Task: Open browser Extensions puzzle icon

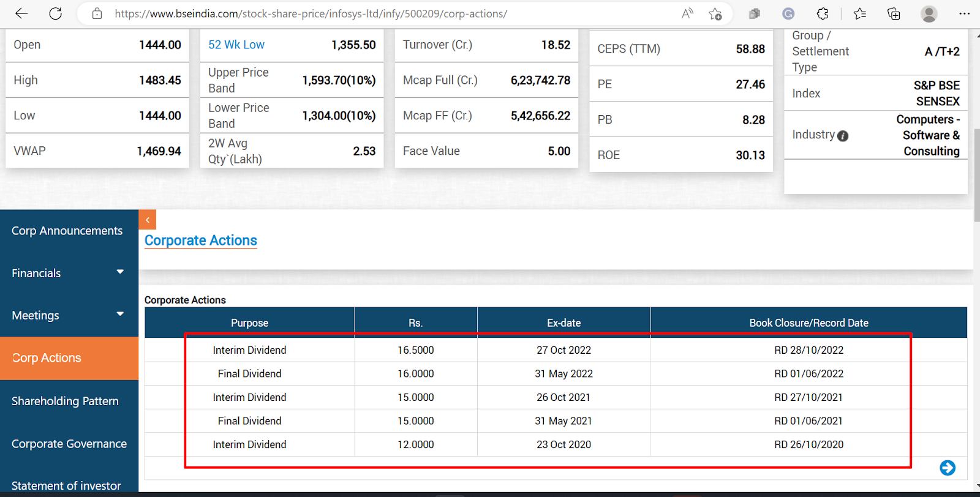Action: tap(823, 13)
